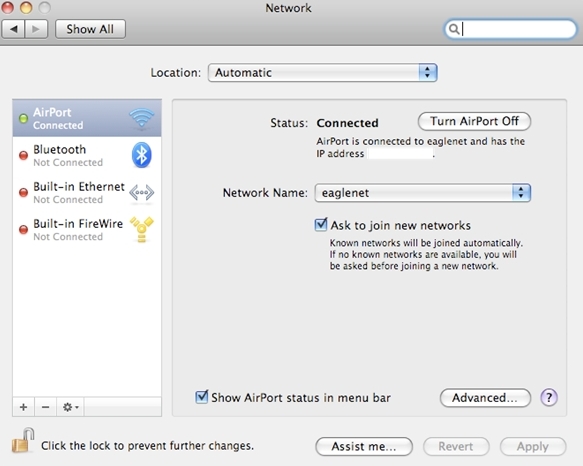
Task: Open the purple help question mark
Action: 549,398
